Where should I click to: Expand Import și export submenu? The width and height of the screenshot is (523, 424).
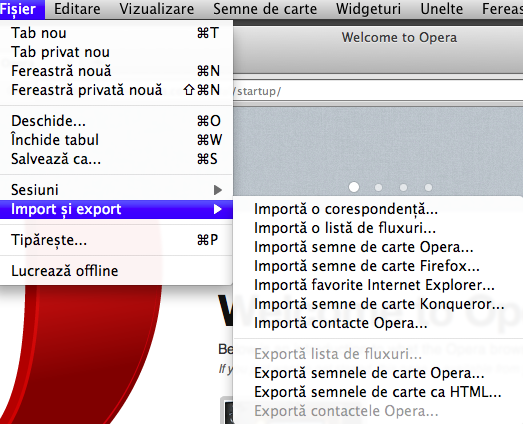[116, 209]
